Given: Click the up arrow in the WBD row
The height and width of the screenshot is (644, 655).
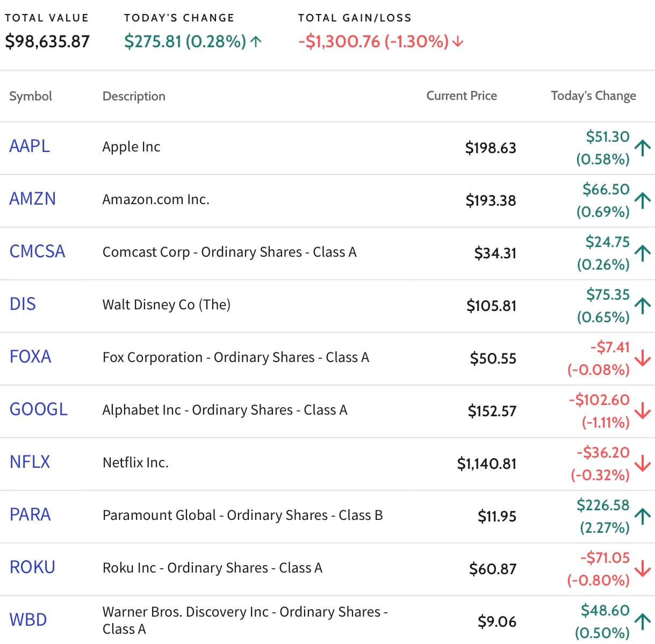Looking at the screenshot, I should 643,621.
